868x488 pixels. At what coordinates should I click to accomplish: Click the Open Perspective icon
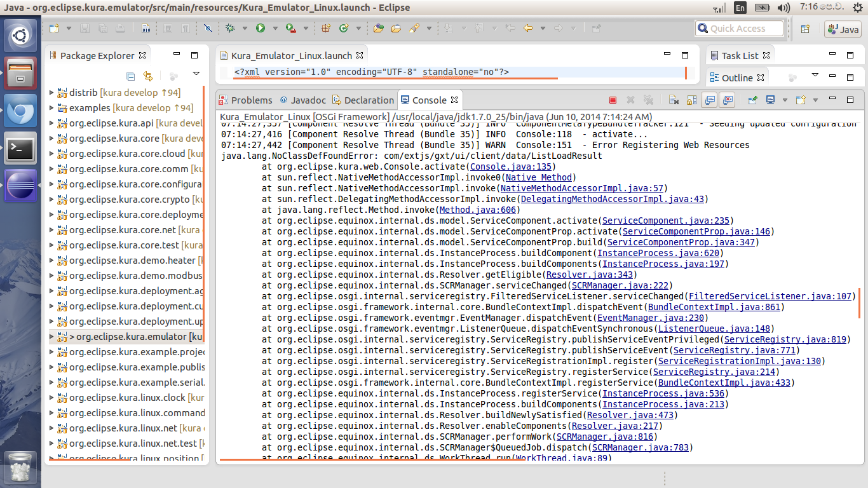click(x=805, y=29)
